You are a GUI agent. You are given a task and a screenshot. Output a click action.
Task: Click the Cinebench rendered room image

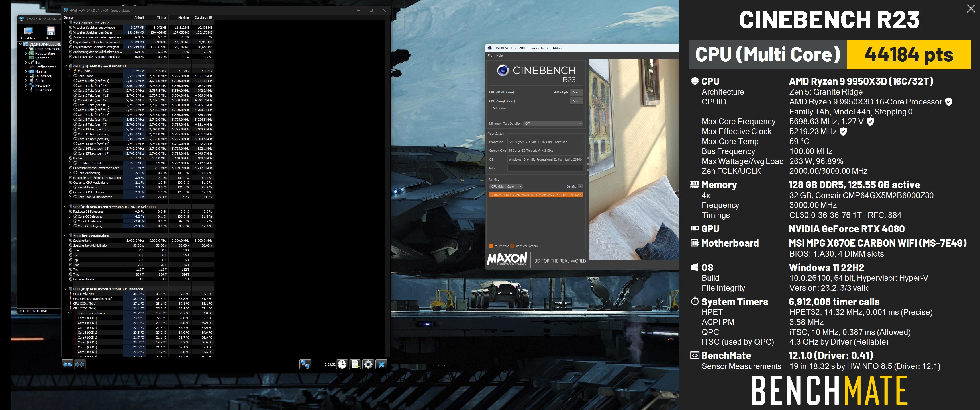[634, 159]
